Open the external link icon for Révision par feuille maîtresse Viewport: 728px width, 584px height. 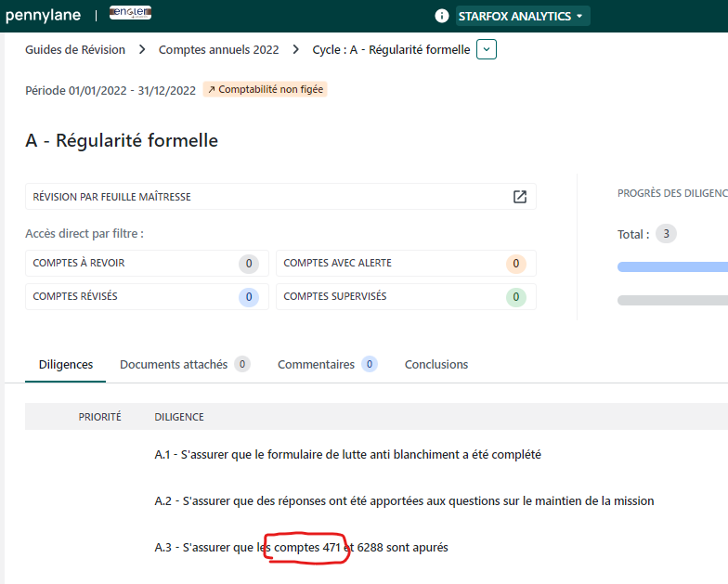pyautogui.click(x=519, y=197)
